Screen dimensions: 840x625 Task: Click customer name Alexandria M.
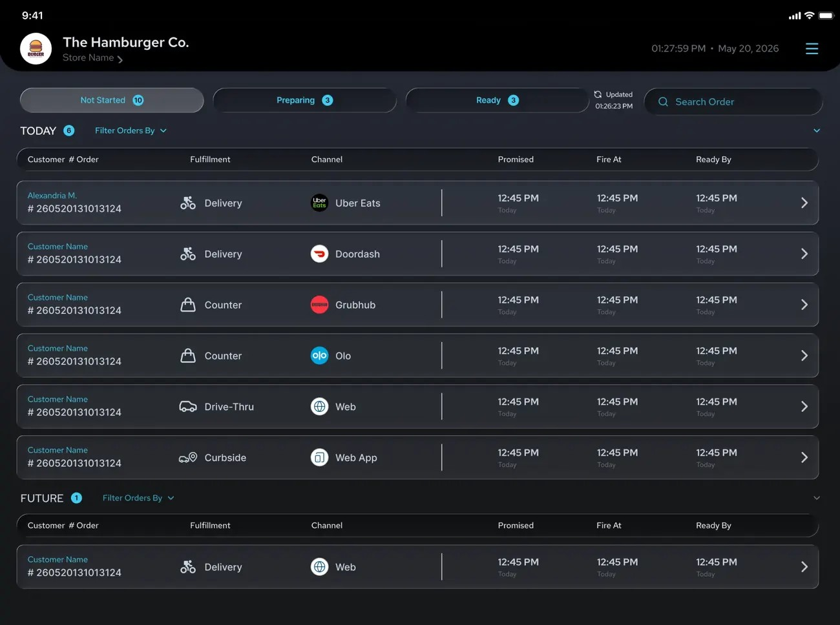[x=52, y=195]
